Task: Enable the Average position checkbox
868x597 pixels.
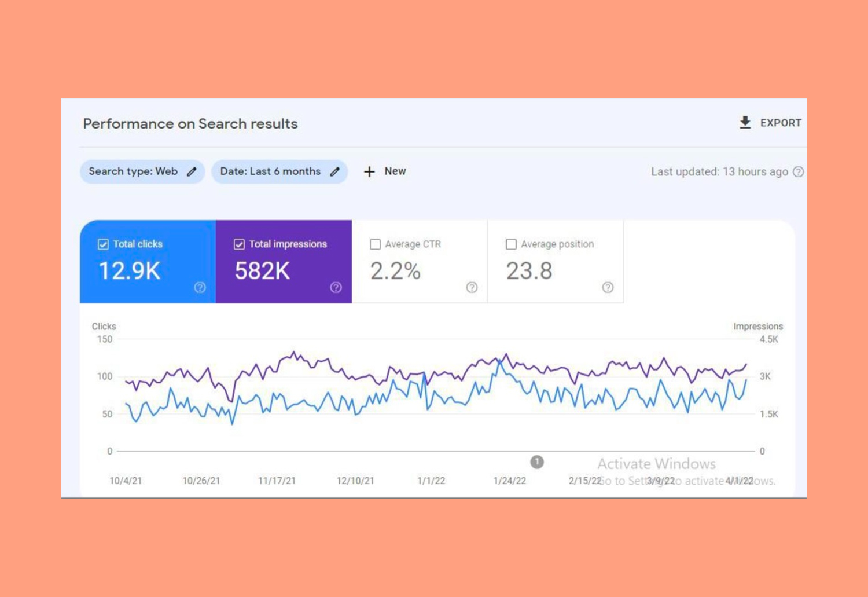Action: tap(511, 244)
